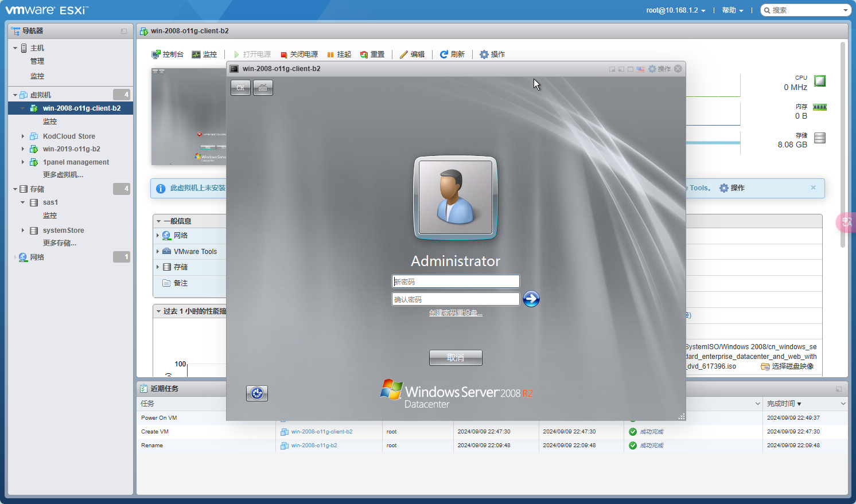This screenshot has width=856, height=504.
Task: Open the 控制台 console toolbar button
Action: click(x=168, y=54)
